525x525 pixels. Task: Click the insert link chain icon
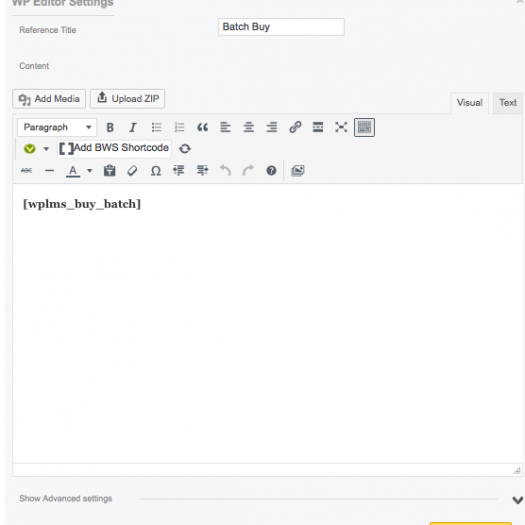295,127
